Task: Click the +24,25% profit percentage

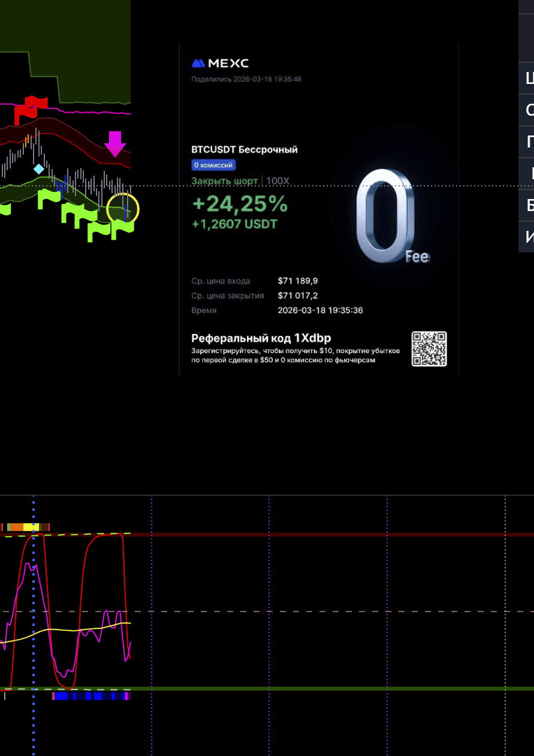Action: (x=240, y=204)
